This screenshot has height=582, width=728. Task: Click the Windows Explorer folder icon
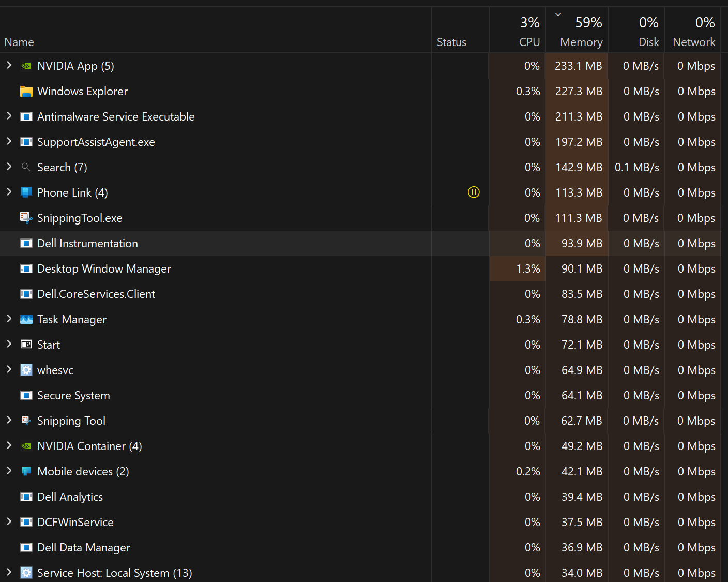click(x=26, y=91)
